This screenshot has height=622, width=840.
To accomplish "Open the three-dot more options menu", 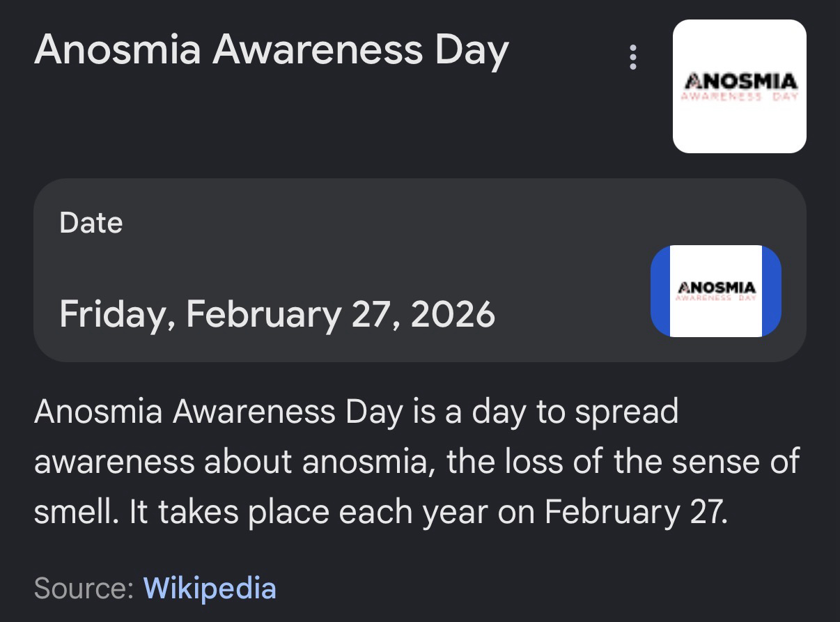I will point(632,57).
